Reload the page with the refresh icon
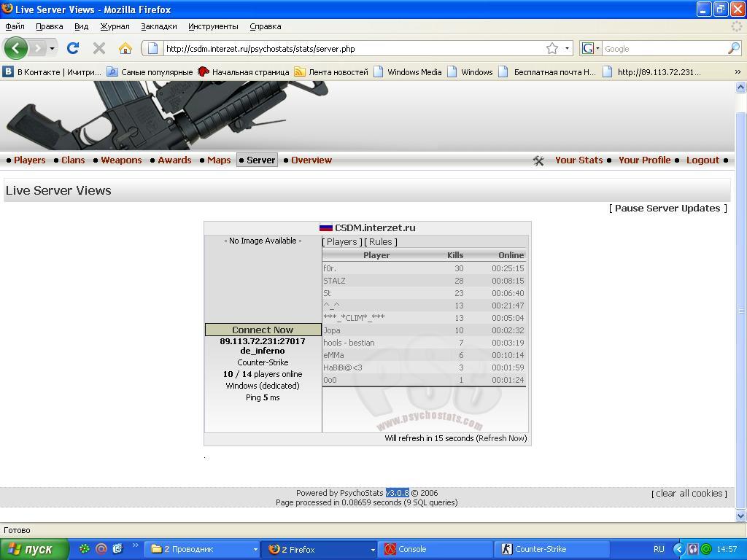The image size is (747, 560). coord(73,48)
